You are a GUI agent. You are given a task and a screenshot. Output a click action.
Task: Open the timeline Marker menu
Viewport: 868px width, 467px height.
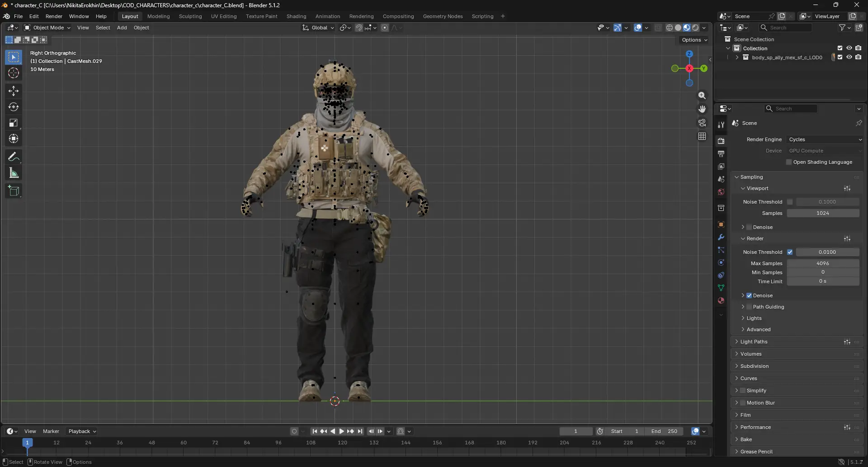51,431
